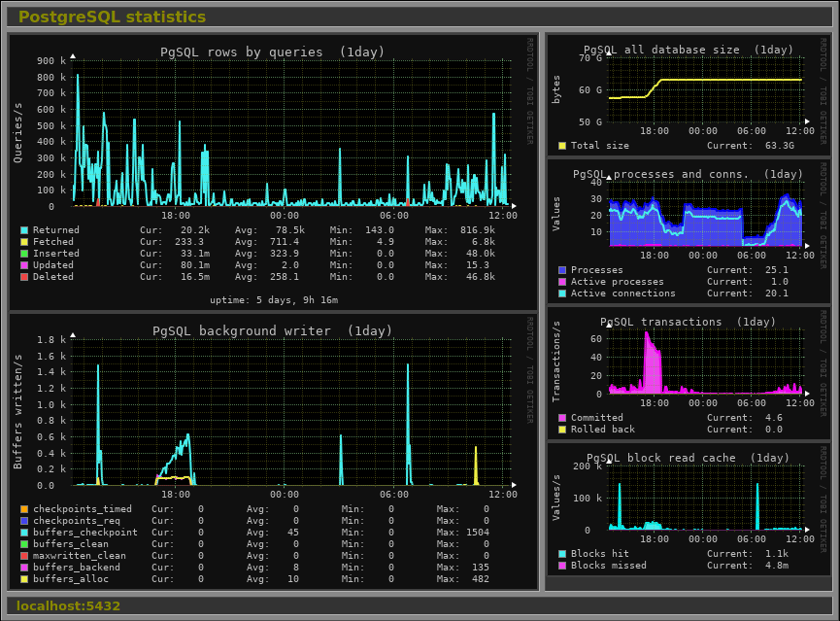Viewport: 840px width, 621px height.
Task: Select buffers_checkpoint Max value 1504
Action: pos(478,533)
